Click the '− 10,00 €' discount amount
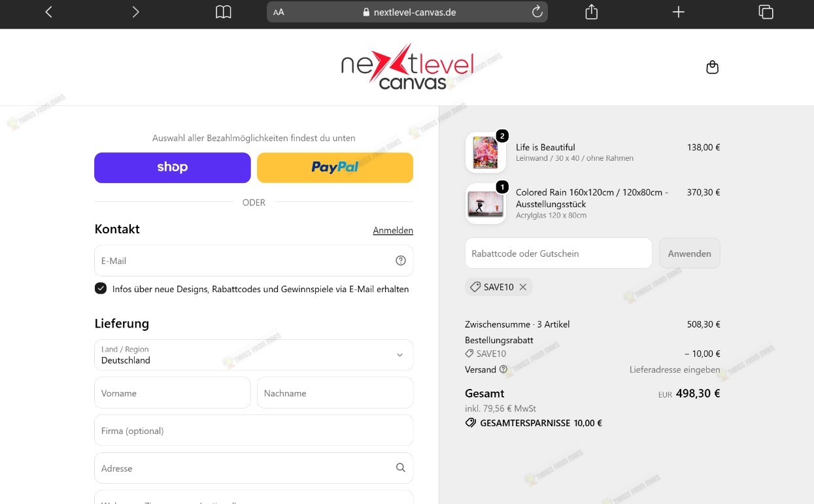The width and height of the screenshot is (814, 504). (x=702, y=354)
